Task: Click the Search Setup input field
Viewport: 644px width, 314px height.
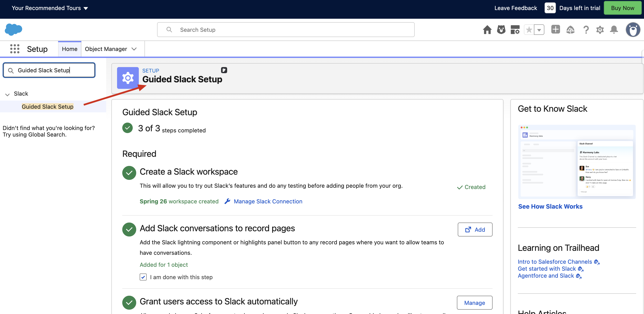Action: coord(285,30)
